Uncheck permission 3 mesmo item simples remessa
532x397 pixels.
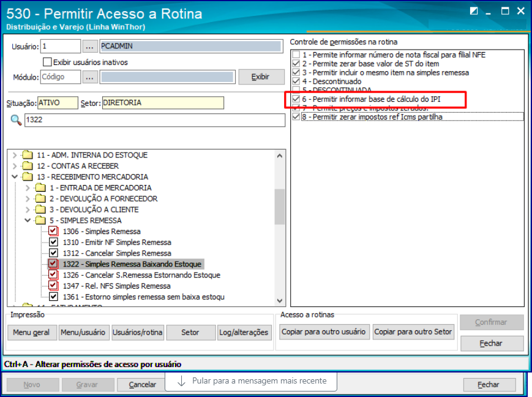coord(296,72)
